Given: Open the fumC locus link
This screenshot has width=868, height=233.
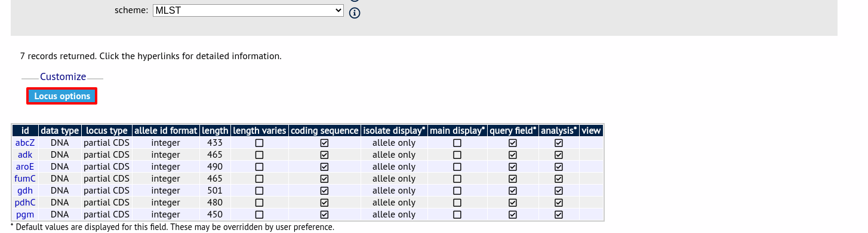Looking at the screenshot, I should 25,179.
